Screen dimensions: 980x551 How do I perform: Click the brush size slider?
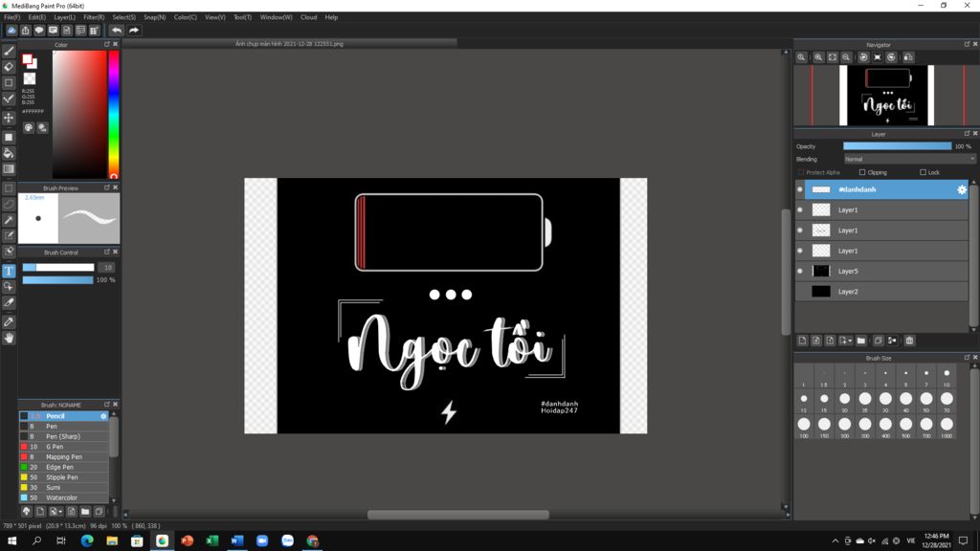coord(58,268)
